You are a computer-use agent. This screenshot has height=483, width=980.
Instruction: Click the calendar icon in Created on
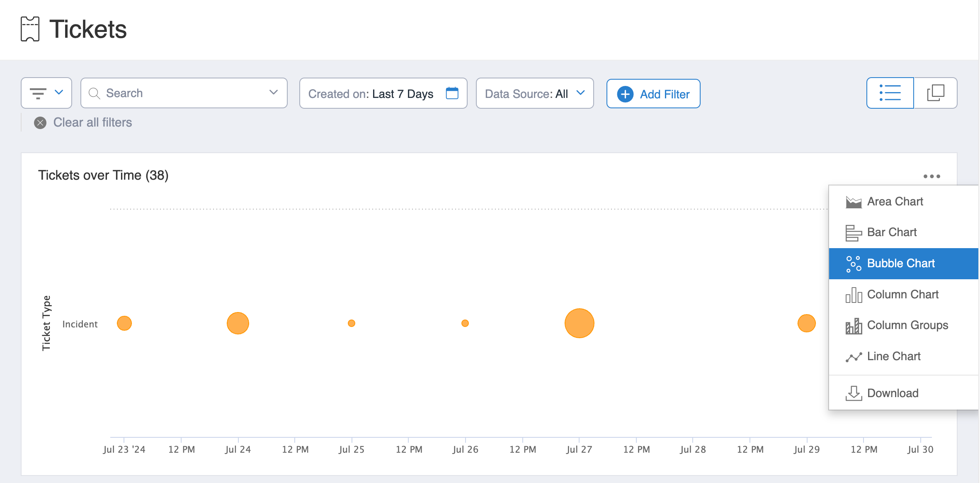[x=452, y=93]
